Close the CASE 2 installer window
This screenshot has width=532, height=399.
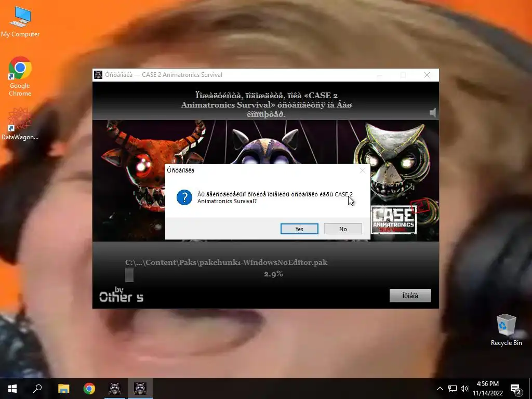pyautogui.click(x=427, y=75)
